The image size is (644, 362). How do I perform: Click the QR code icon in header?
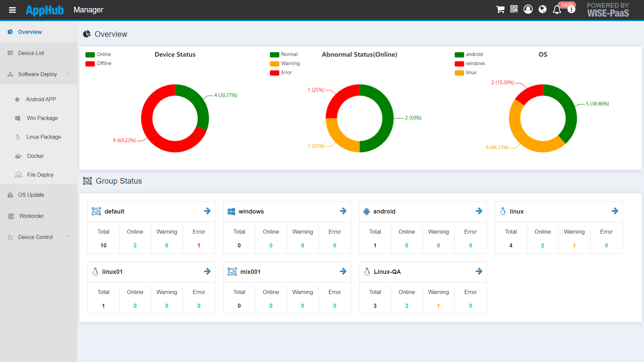[514, 9]
